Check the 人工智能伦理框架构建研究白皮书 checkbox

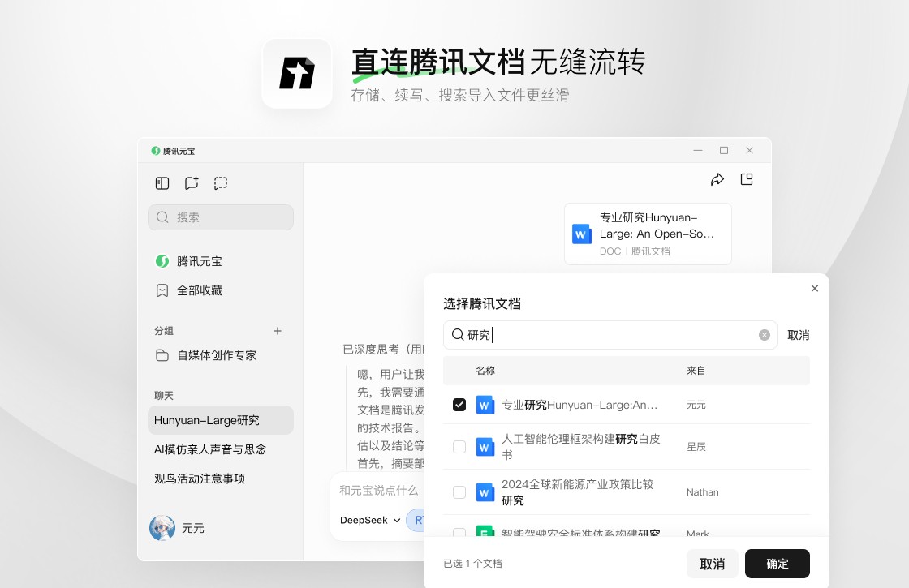459,447
